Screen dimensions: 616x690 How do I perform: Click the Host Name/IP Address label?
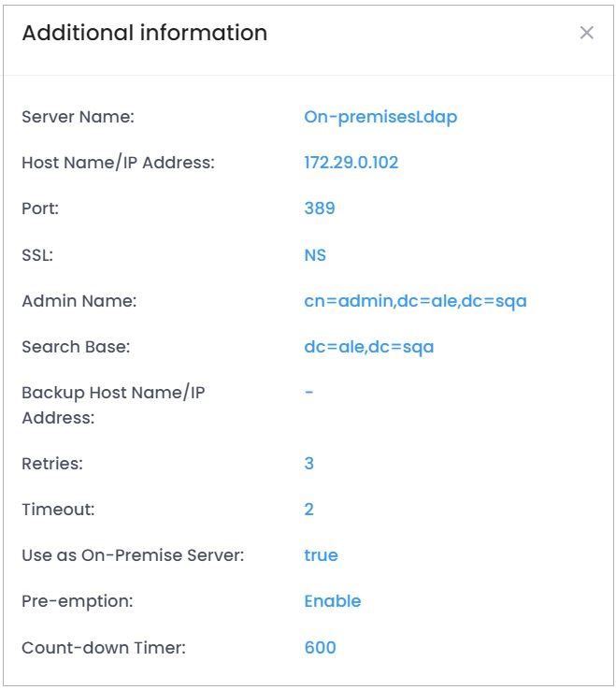point(118,163)
